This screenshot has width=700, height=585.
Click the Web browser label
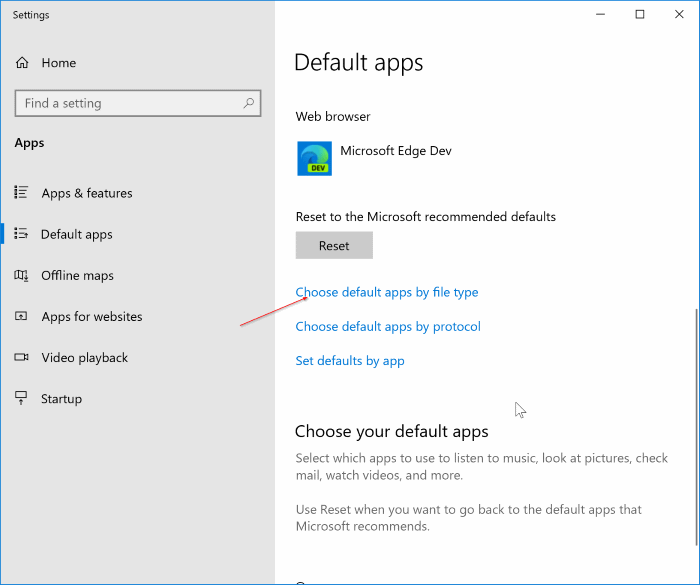point(333,117)
